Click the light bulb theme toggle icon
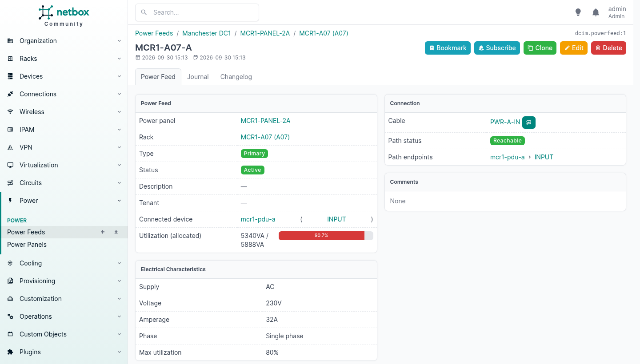The image size is (640, 364). click(x=578, y=12)
